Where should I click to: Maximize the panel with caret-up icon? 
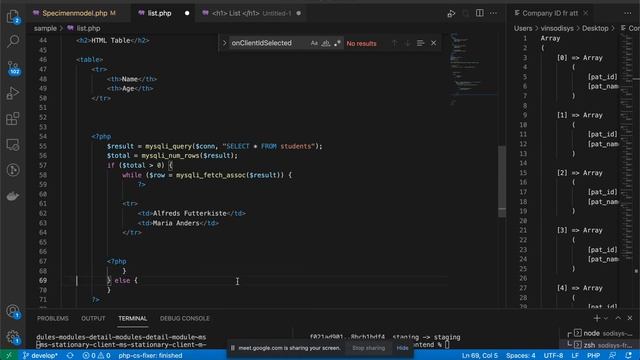click(x=618, y=318)
